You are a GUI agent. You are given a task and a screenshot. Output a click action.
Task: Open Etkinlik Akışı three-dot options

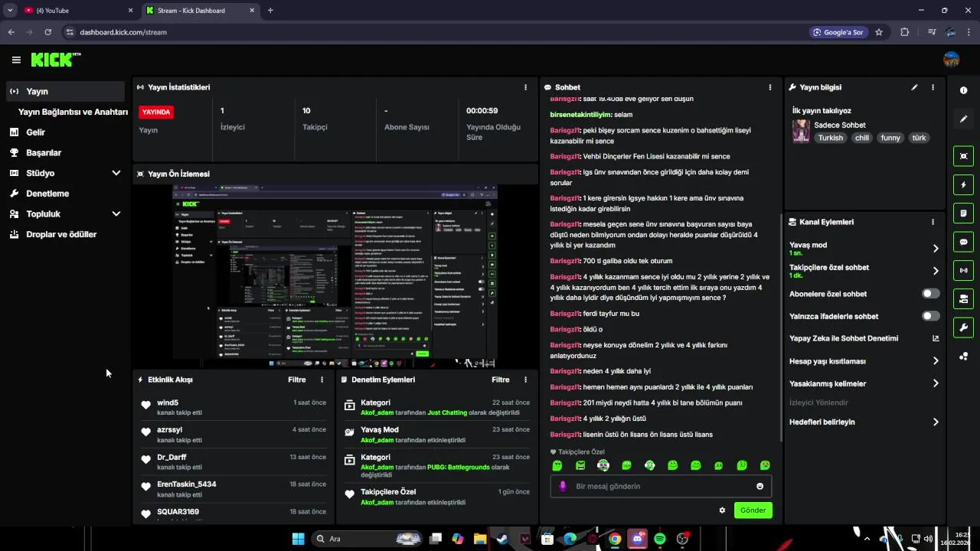click(322, 380)
